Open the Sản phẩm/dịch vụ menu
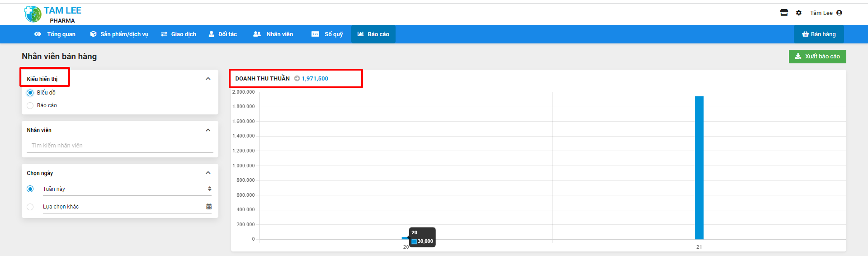868x256 pixels. pos(119,34)
